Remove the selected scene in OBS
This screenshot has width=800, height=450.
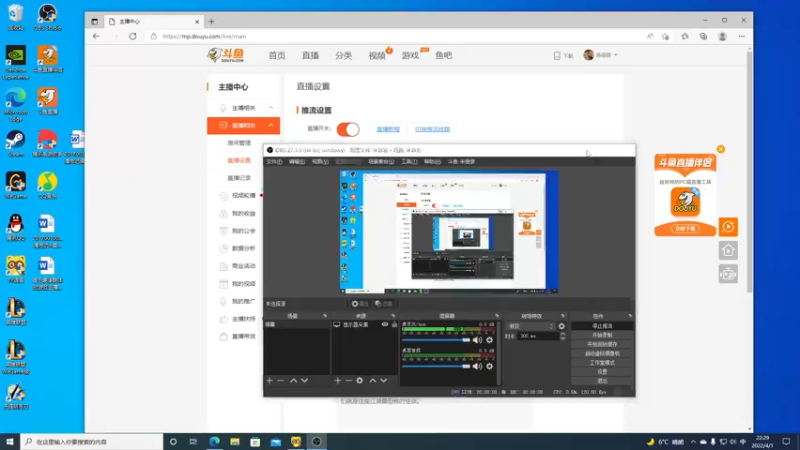(x=281, y=381)
